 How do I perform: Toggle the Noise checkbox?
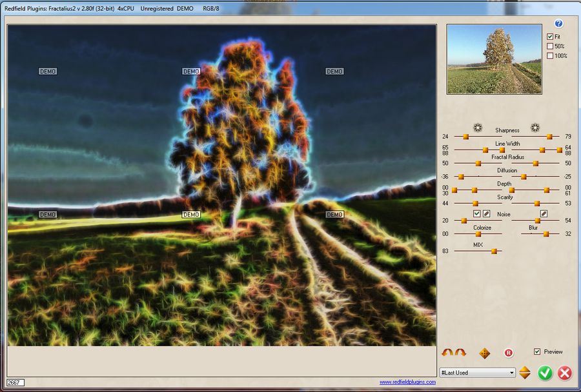[477, 213]
